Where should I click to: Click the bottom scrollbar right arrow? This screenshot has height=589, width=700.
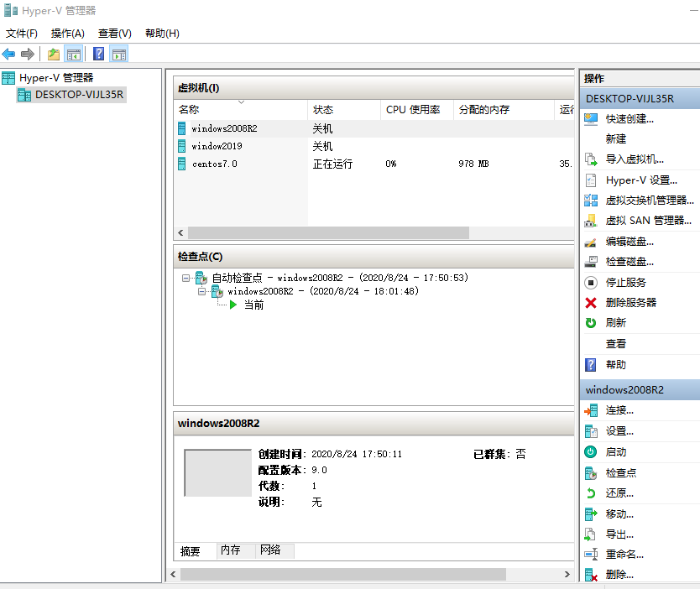(x=567, y=574)
